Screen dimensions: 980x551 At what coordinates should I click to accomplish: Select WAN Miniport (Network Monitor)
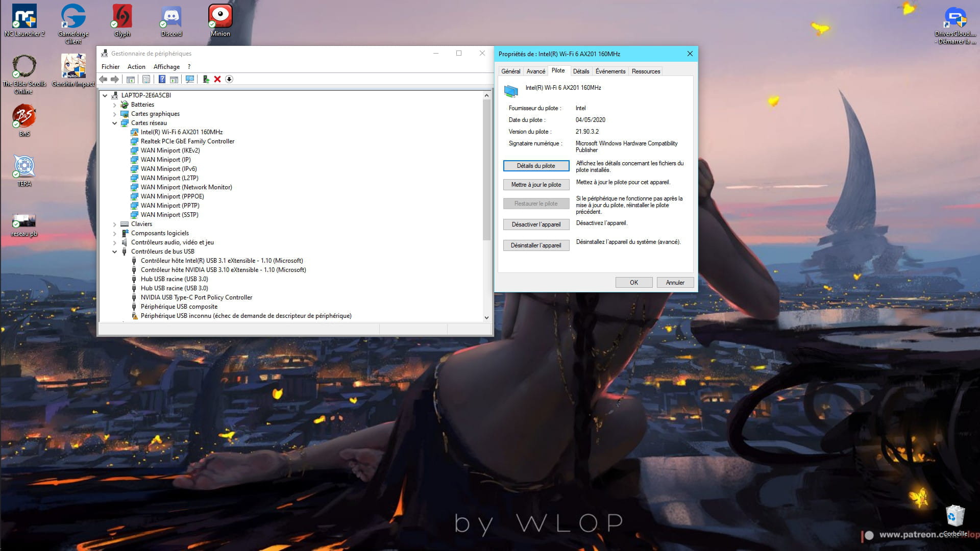(186, 187)
